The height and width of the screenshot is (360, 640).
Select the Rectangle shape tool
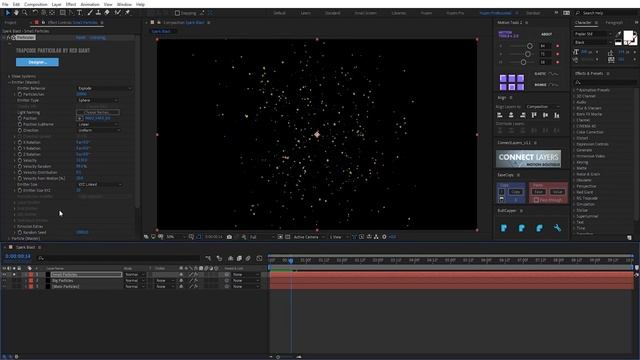(x=62, y=13)
